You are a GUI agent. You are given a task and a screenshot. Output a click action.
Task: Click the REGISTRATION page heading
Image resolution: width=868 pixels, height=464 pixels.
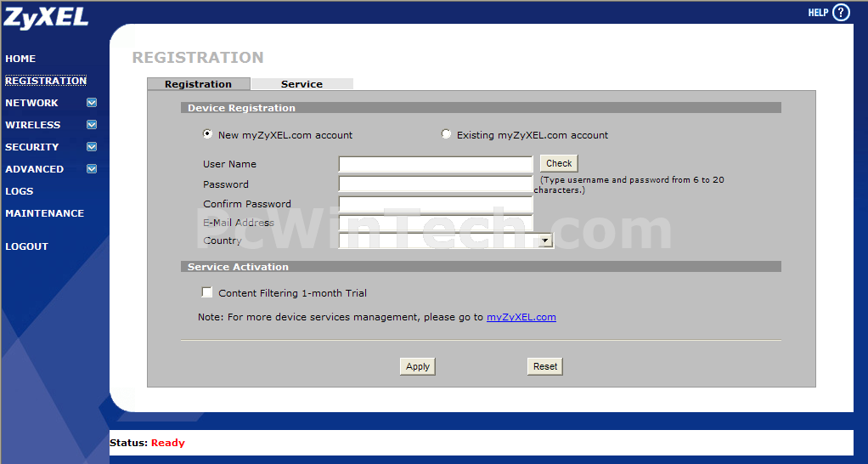198,58
